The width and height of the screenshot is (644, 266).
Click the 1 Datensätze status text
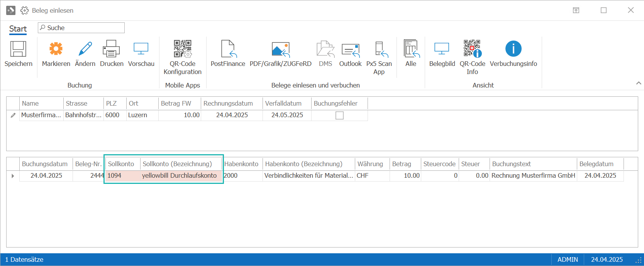tap(24, 259)
